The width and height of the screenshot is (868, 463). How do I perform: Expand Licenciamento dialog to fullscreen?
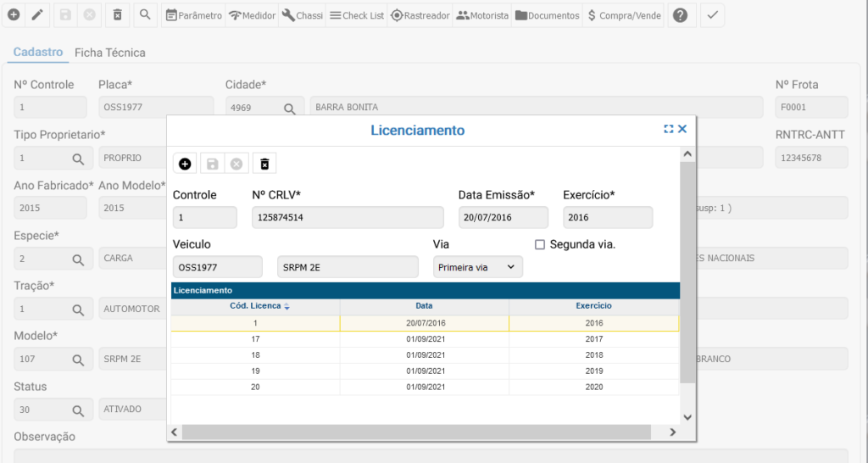[668, 129]
